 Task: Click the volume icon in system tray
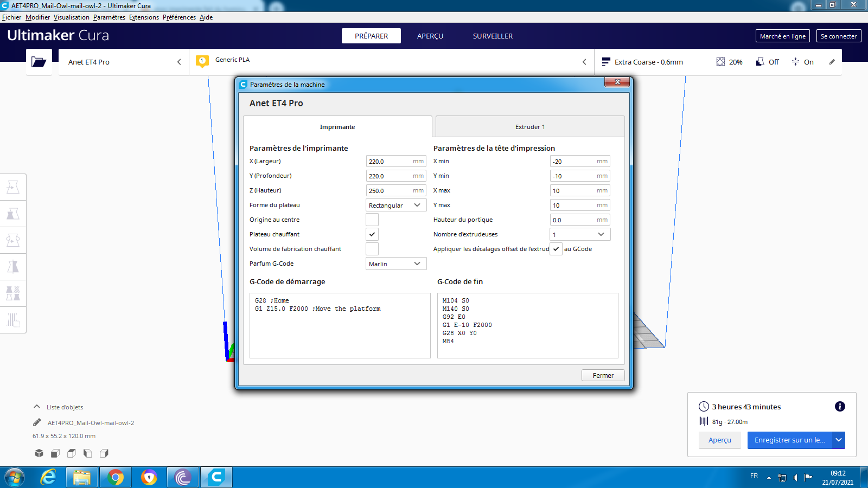[795, 478]
